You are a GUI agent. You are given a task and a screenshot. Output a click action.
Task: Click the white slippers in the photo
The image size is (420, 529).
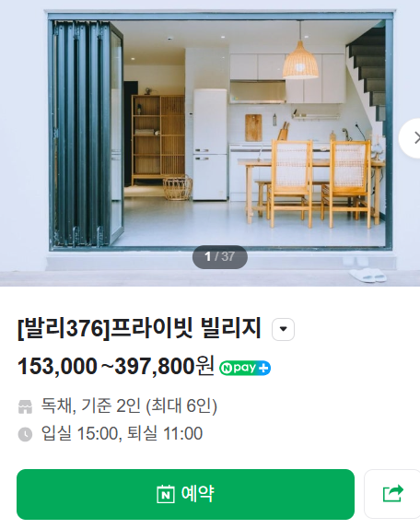[x=368, y=275]
